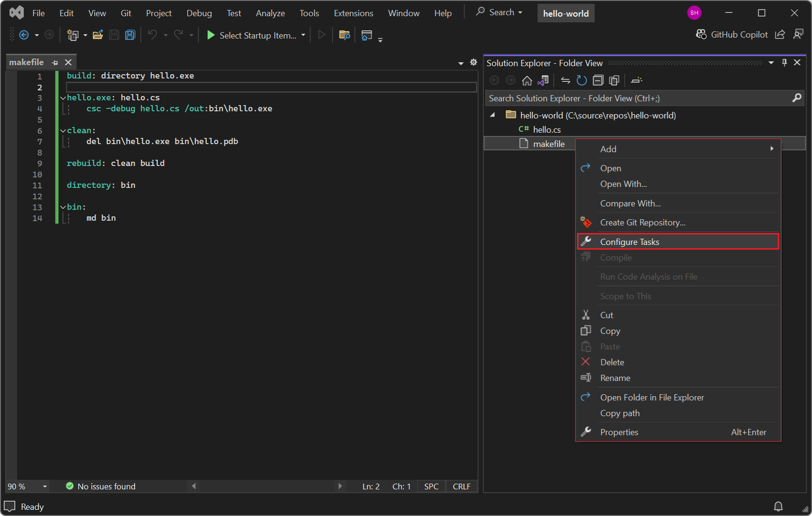Viewport: 812px width, 516px height.
Task: Click the editor settings gear icon
Action: 473,62
